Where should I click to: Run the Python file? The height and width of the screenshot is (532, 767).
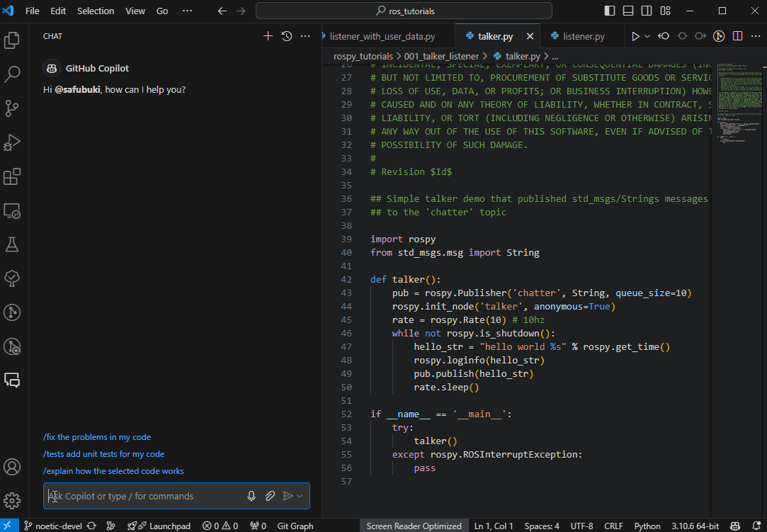[x=635, y=36]
